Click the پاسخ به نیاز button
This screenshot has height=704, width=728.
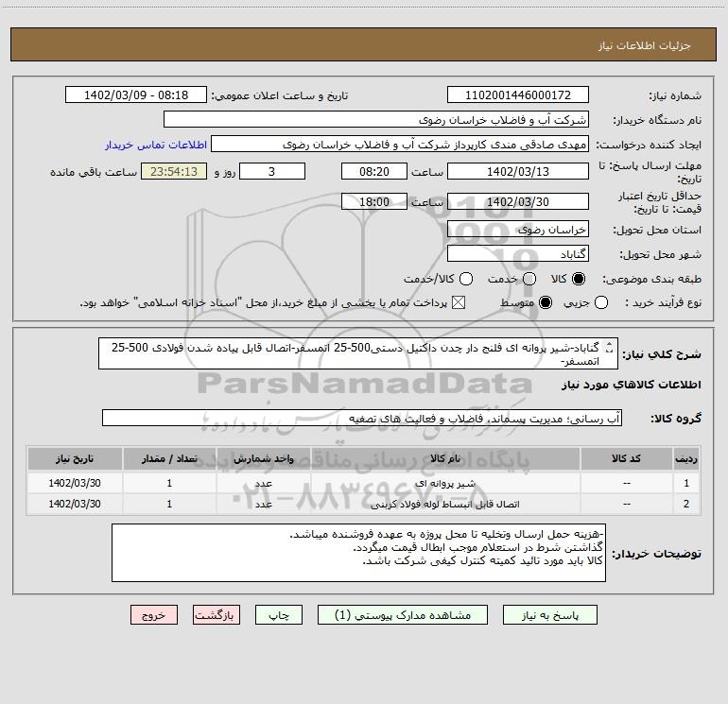549,615
